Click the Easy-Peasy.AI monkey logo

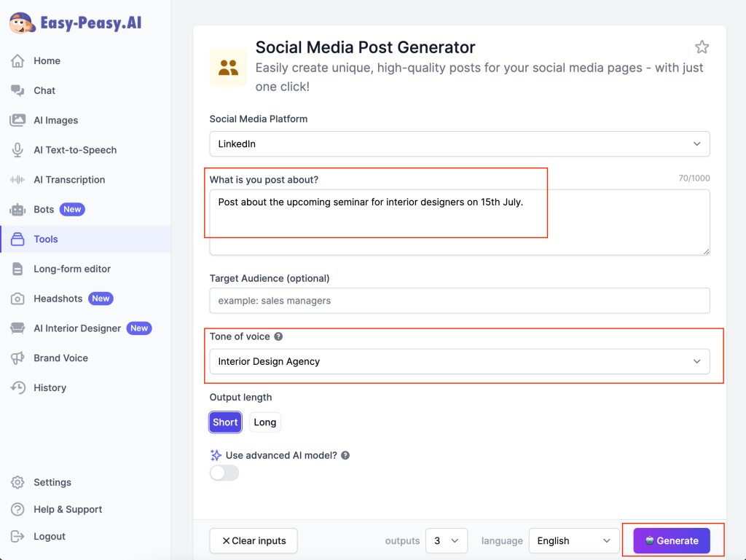pos(22,23)
